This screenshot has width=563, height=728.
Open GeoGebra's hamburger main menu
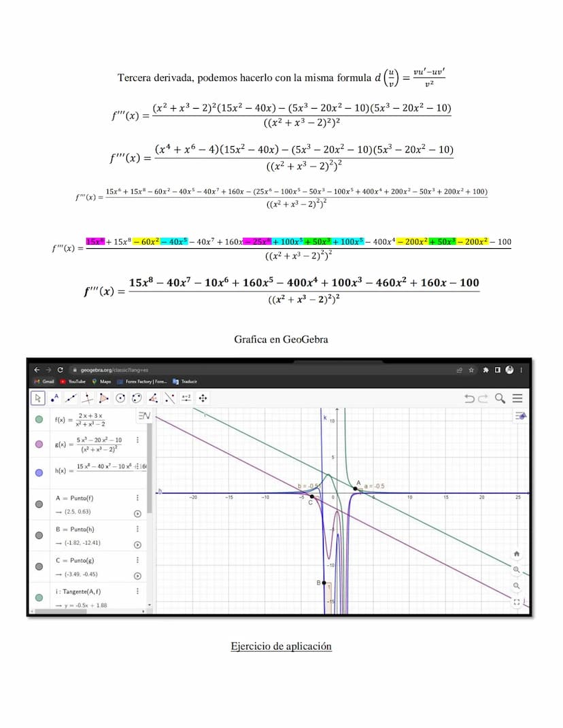pyautogui.click(x=517, y=398)
